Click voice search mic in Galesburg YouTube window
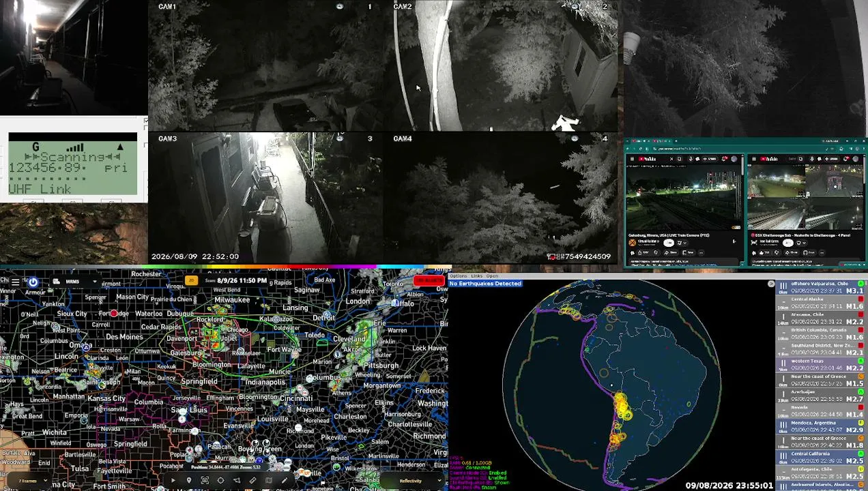 coord(691,159)
